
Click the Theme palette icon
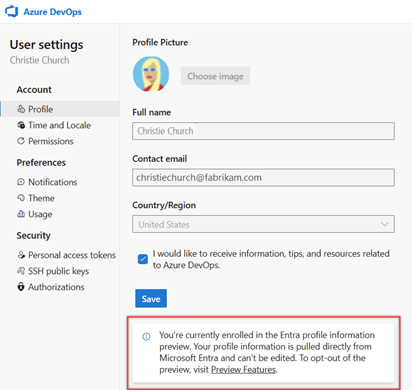(x=21, y=198)
